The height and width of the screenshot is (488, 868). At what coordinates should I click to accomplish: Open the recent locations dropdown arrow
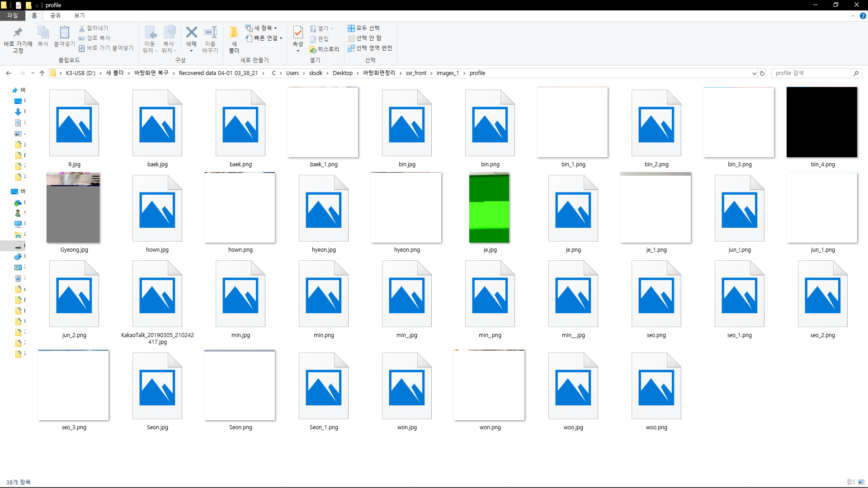coord(33,73)
